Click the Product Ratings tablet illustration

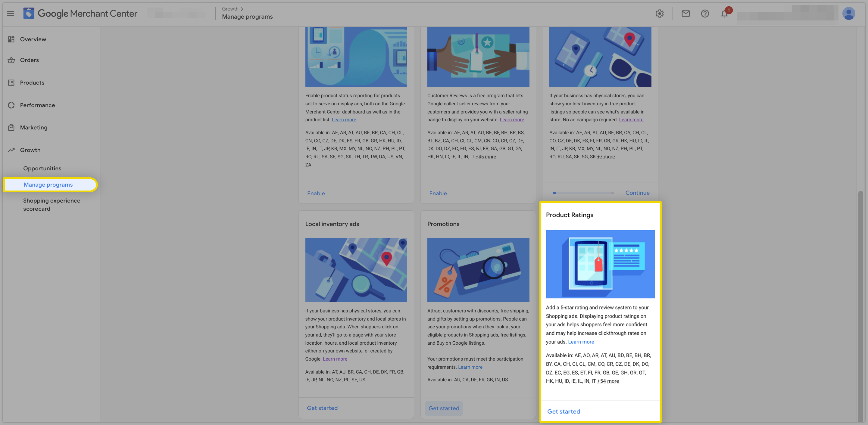pyautogui.click(x=600, y=264)
